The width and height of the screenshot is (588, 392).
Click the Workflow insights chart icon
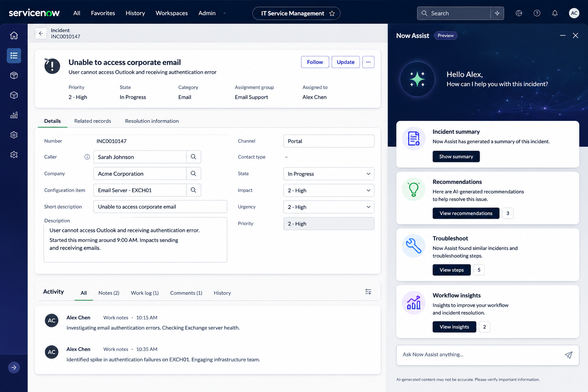pyautogui.click(x=414, y=303)
